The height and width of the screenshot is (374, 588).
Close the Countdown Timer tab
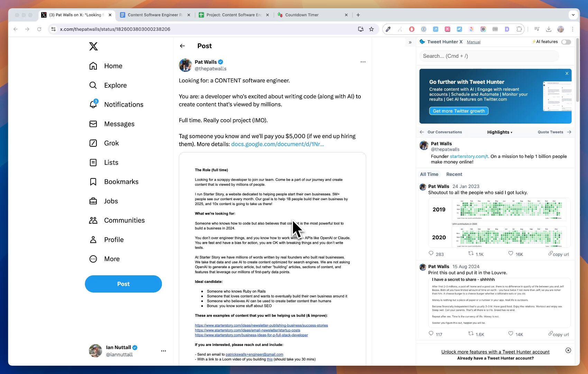point(346,15)
